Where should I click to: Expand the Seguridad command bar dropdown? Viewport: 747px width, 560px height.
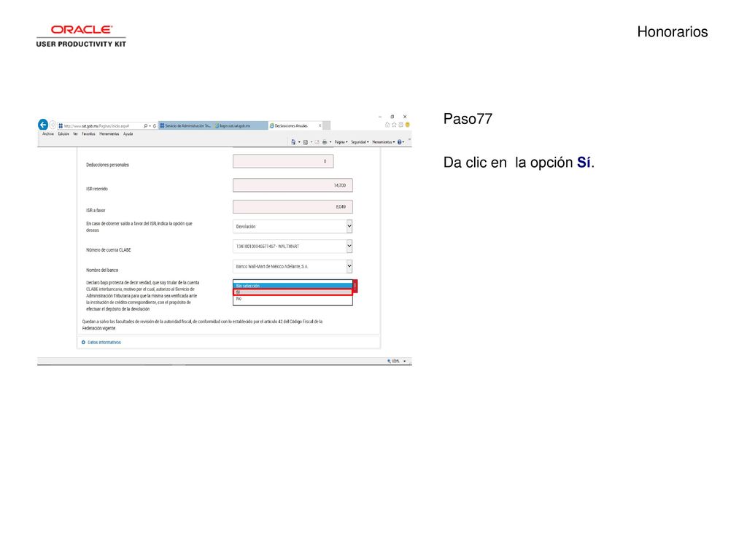[x=360, y=142]
